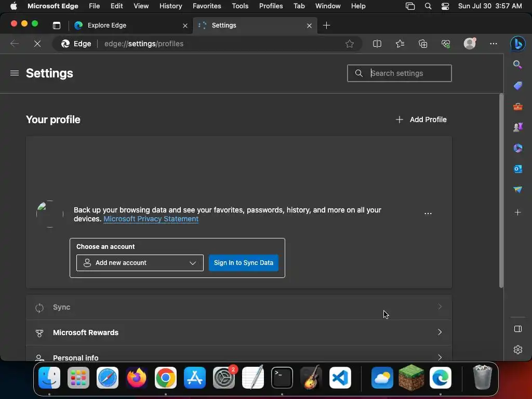
Task: Open Minecraft from the Dock
Action: pos(411,378)
